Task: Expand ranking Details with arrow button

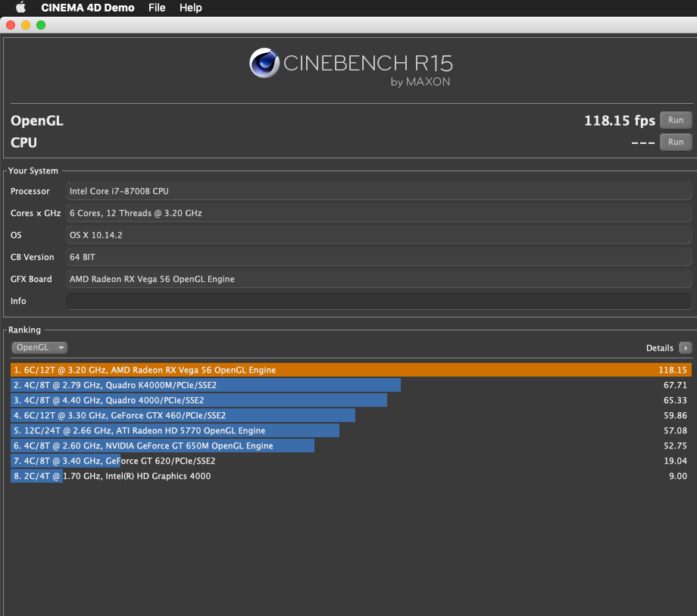Action: point(685,348)
